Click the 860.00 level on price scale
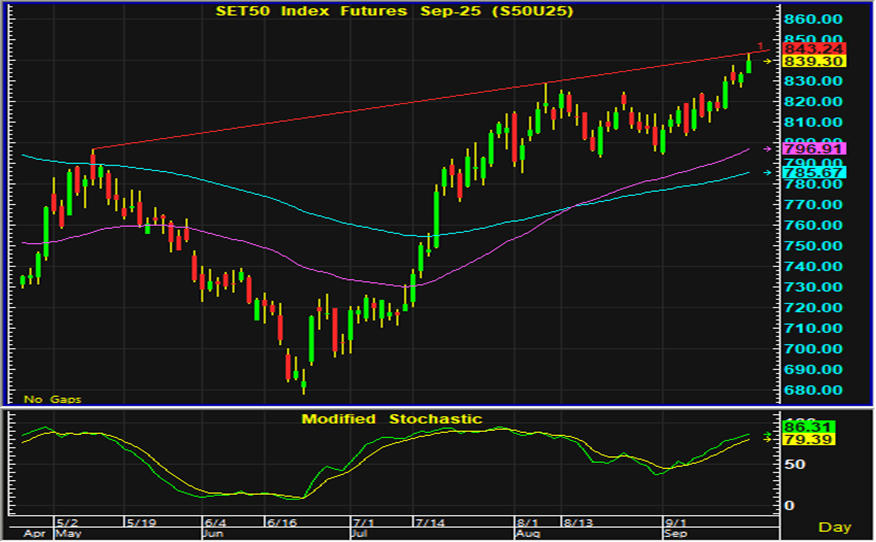876x542 pixels. (x=815, y=19)
